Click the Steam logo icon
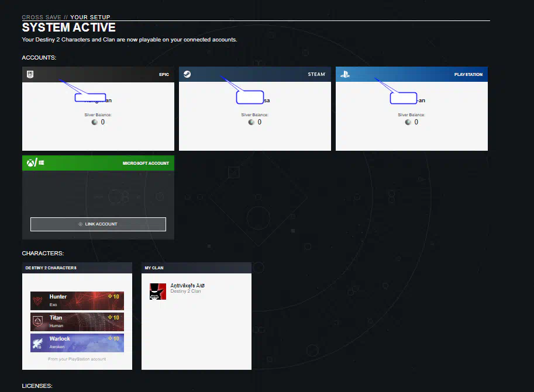The image size is (534, 392). point(187,74)
